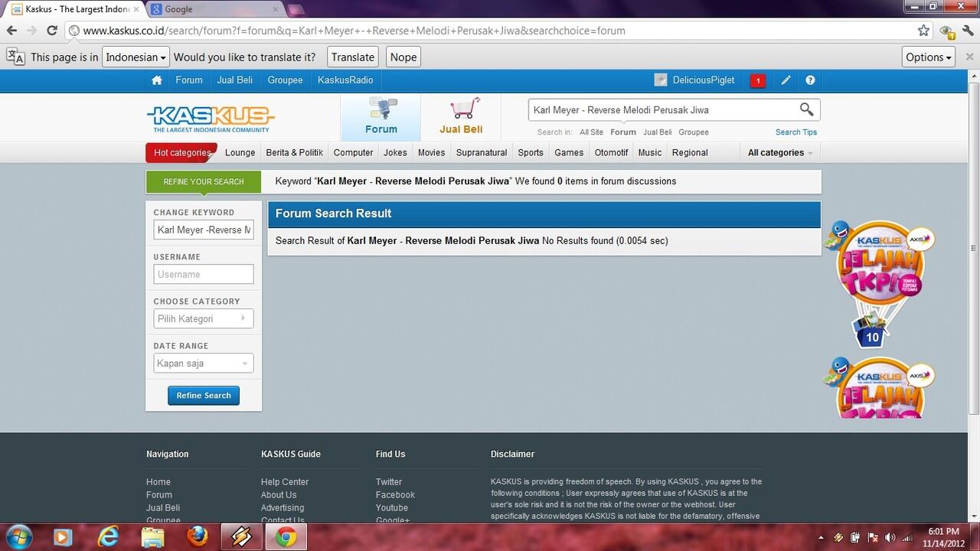980x551 pixels.
Task: Open Sports category
Action: tap(531, 152)
